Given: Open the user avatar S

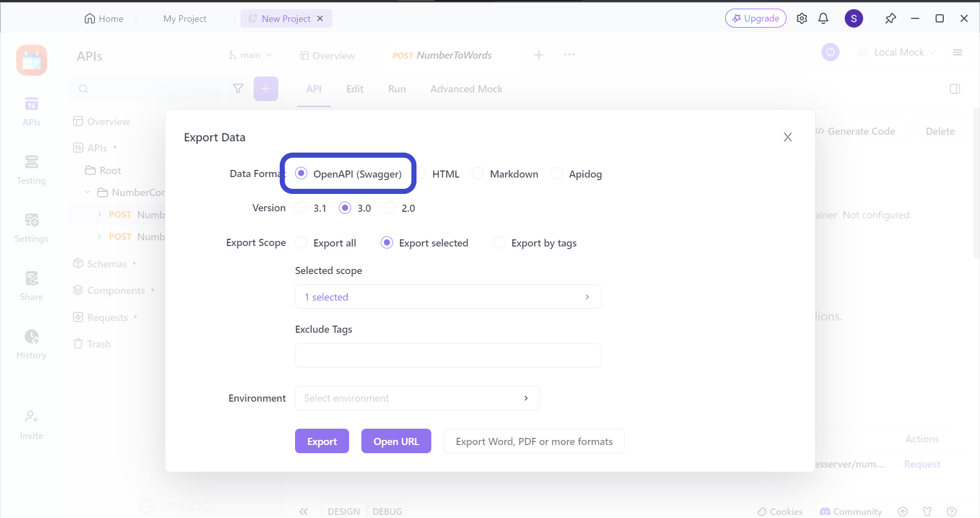Looking at the screenshot, I should (x=854, y=18).
